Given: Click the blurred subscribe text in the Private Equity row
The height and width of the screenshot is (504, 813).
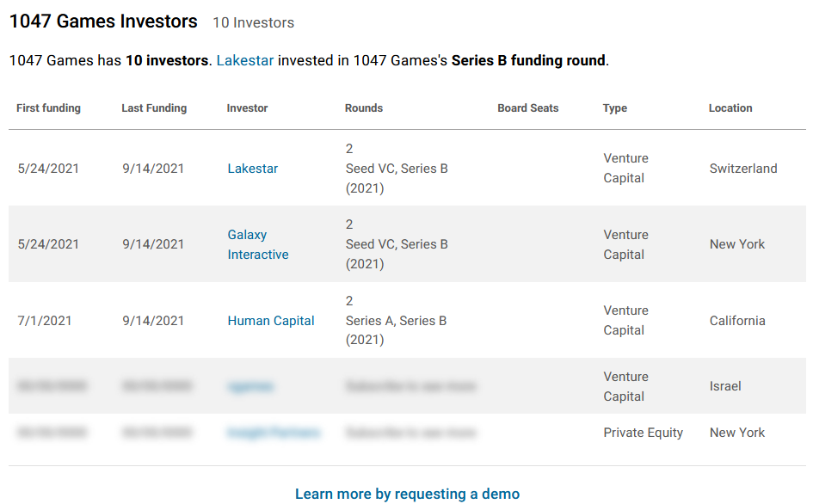Looking at the screenshot, I should pos(410,433).
